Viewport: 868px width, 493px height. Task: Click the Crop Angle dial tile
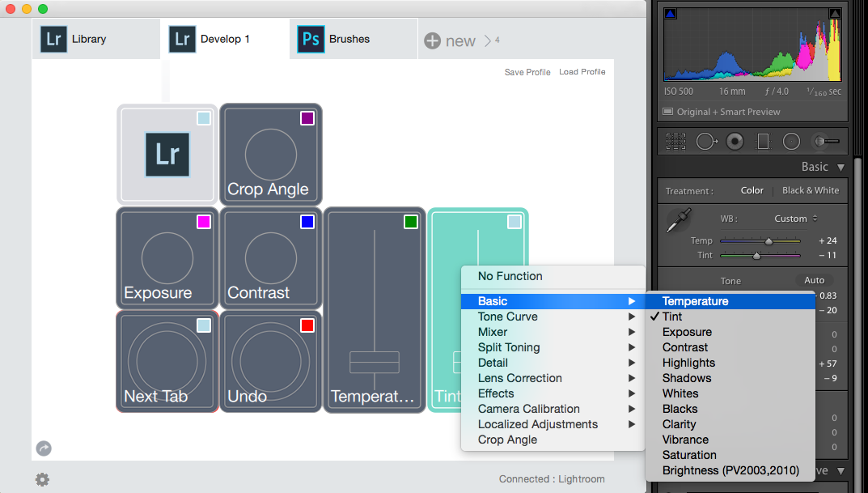click(271, 155)
